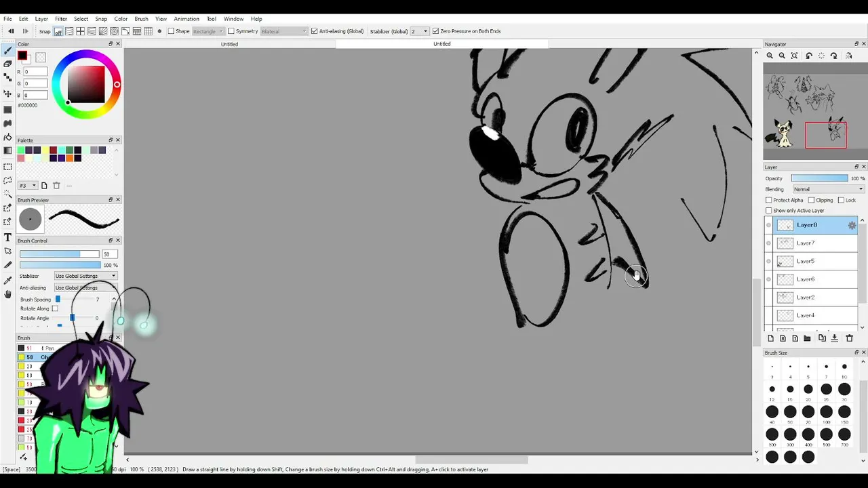Select the Lasso selection tool

pyautogui.click(x=7, y=181)
